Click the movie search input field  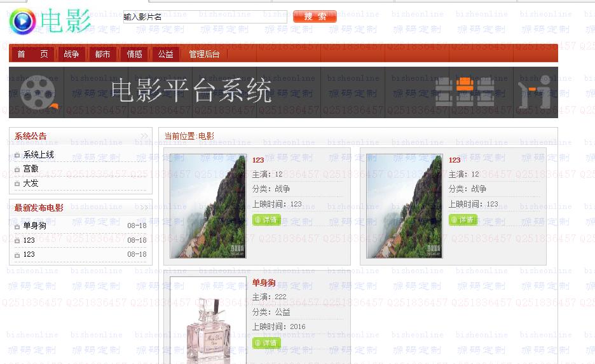pos(205,17)
